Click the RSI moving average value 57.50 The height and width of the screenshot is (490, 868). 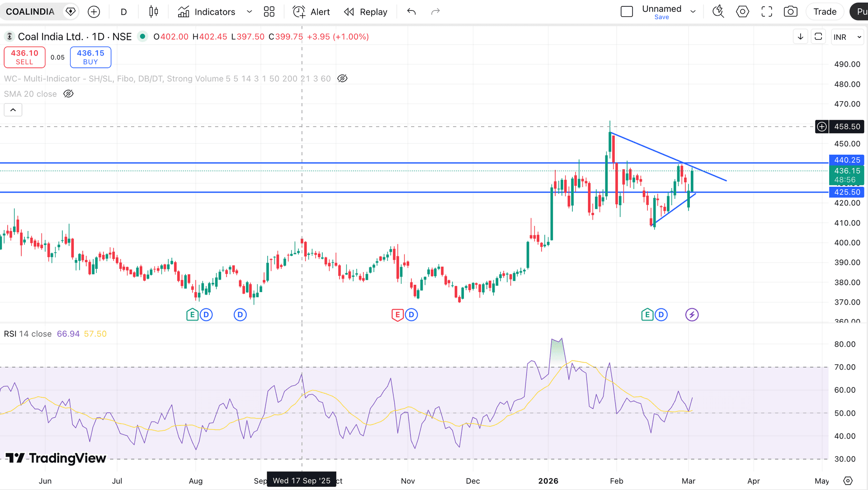95,334
